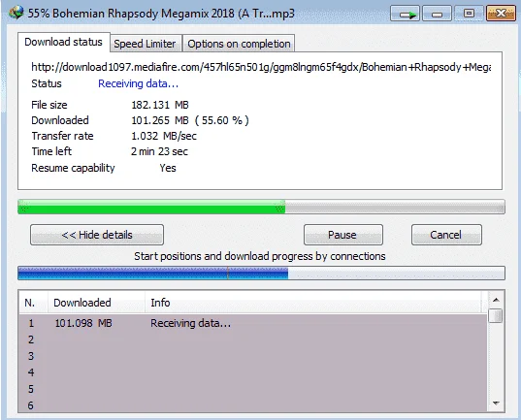Image resolution: width=521 pixels, height=420 pixels.
Task: Click the Resume capability Yes value
Action: pos(168,168)
